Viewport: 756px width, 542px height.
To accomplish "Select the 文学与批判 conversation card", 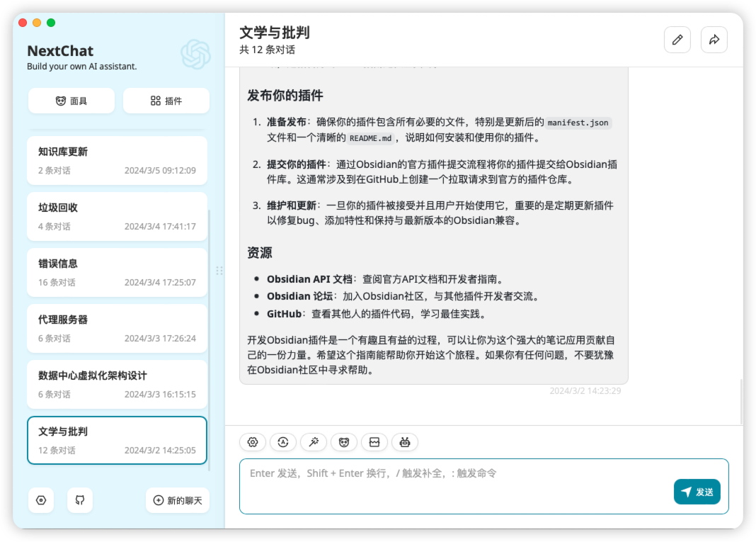I will pos(118,441).
